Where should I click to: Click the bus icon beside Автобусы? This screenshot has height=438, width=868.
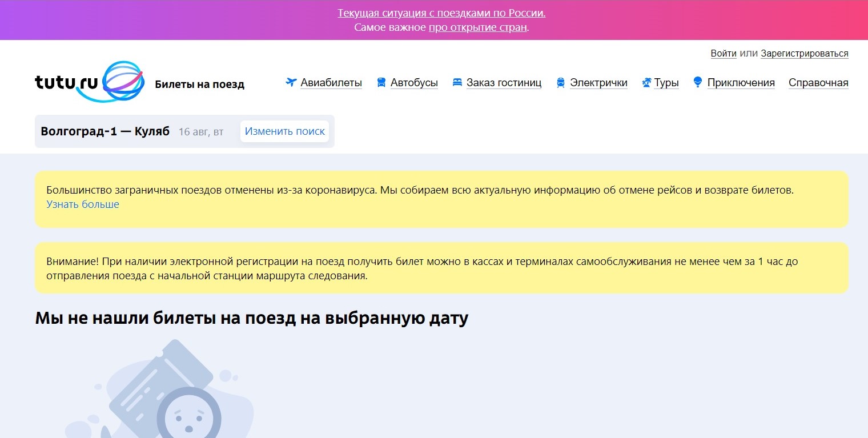click(x=381, y=83)
